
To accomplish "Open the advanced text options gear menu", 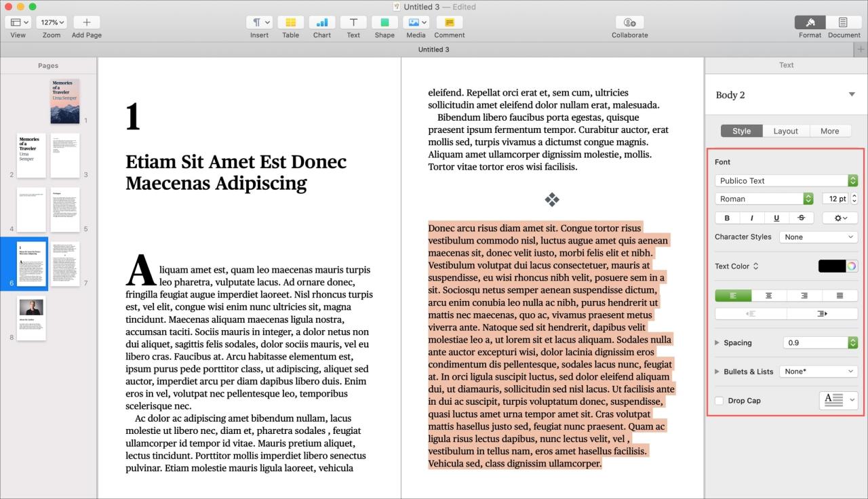I will coord(840,218).
